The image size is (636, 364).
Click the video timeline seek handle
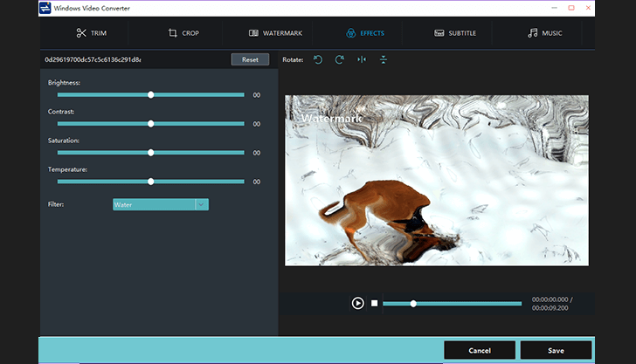click(x=413, y=304)
